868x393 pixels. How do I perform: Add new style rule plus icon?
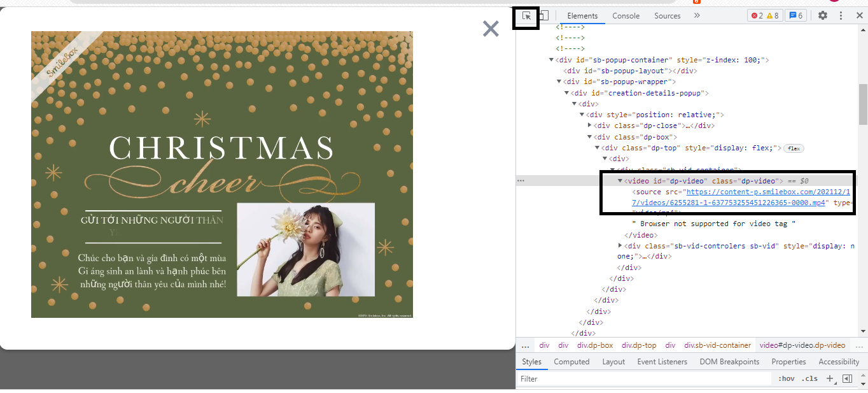click(829, 378)
